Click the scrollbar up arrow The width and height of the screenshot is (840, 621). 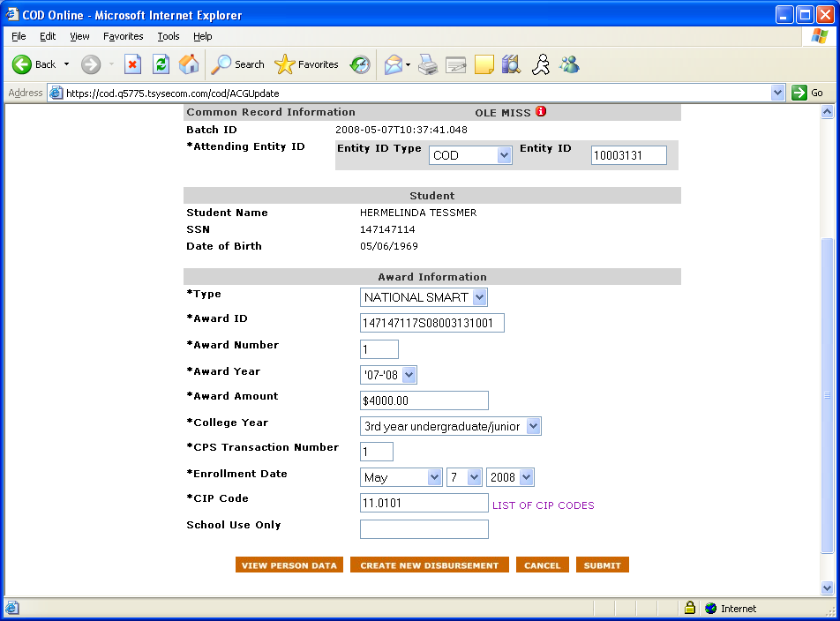pyautogui.click(x=827, y=112)
